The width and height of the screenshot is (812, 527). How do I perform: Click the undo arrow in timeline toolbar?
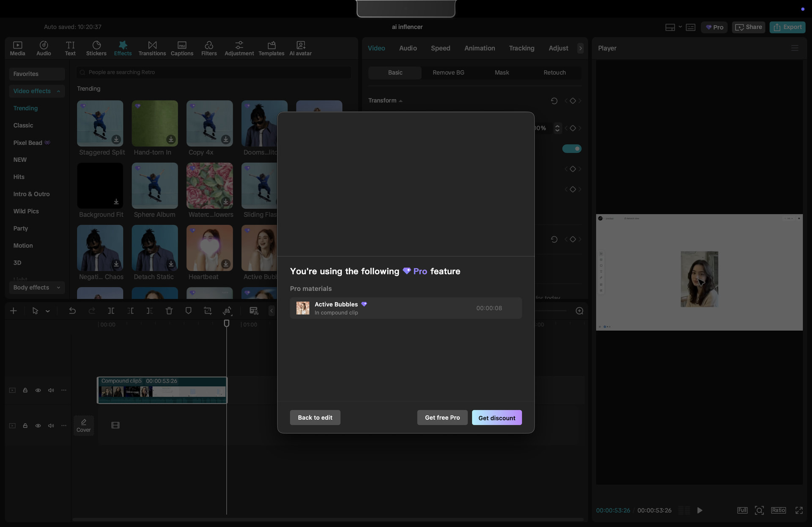[x=72, y=311]
